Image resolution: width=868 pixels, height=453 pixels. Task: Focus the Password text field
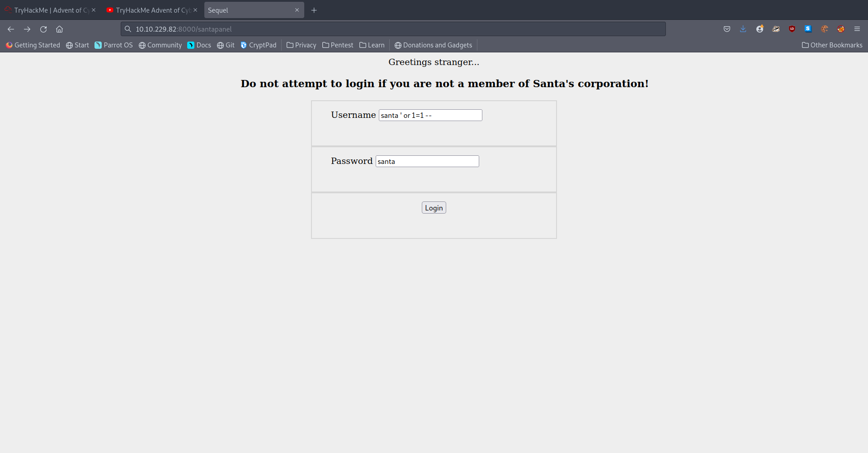(427, 161)
